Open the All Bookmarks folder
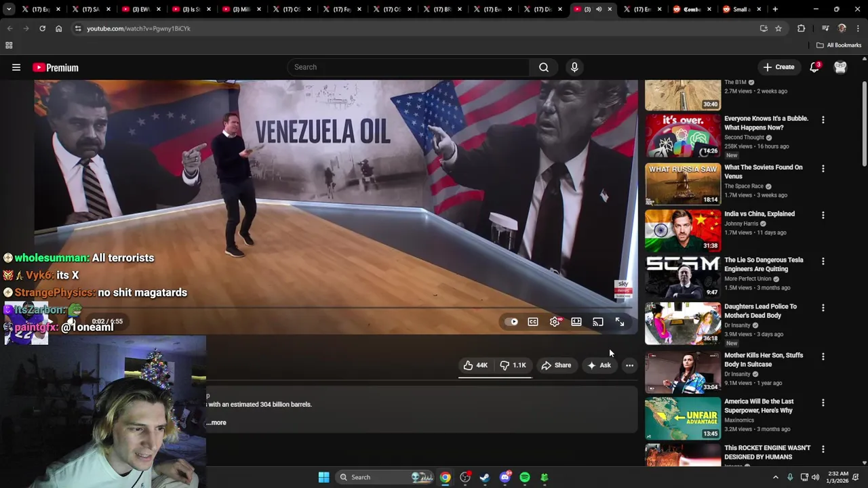Image resolution: width=868 pixels, height=488 pixels. click(x=839, y=45)
